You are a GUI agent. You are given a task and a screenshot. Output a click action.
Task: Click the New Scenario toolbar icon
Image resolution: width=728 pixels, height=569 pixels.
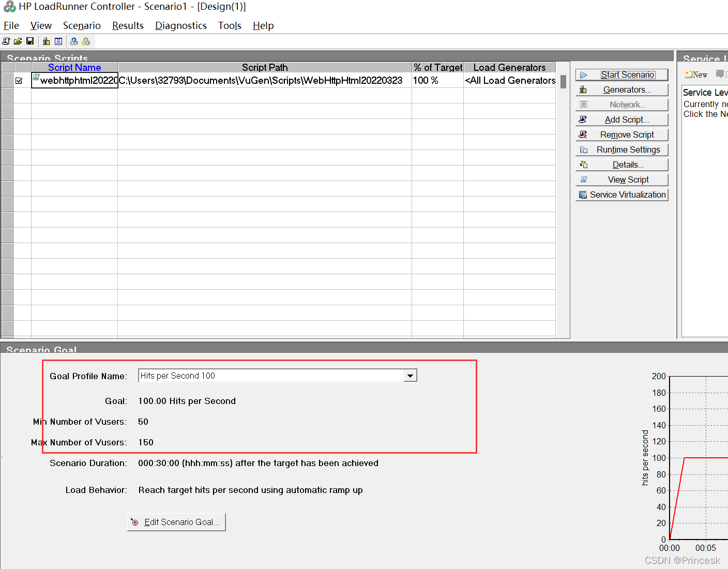6,41
